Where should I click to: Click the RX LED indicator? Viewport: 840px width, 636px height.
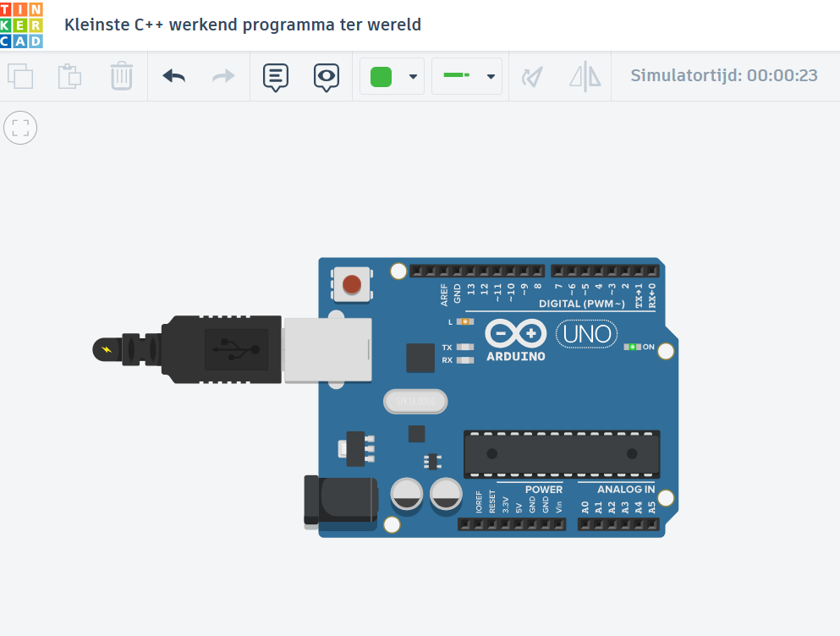465,360
